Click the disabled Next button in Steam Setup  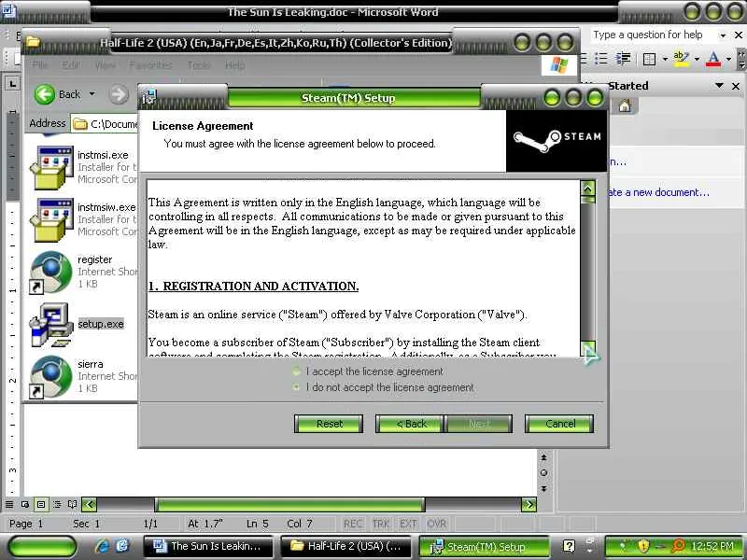[x=479, y=424]
